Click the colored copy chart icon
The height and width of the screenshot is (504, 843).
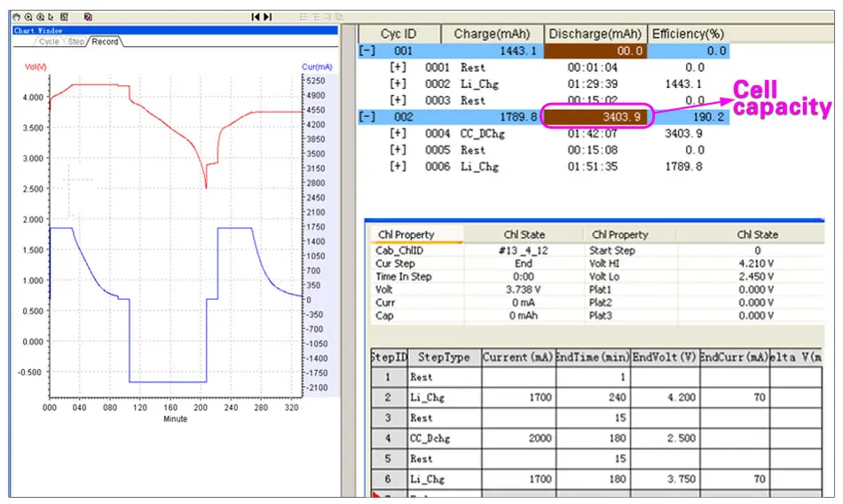(x=88, y=17)
